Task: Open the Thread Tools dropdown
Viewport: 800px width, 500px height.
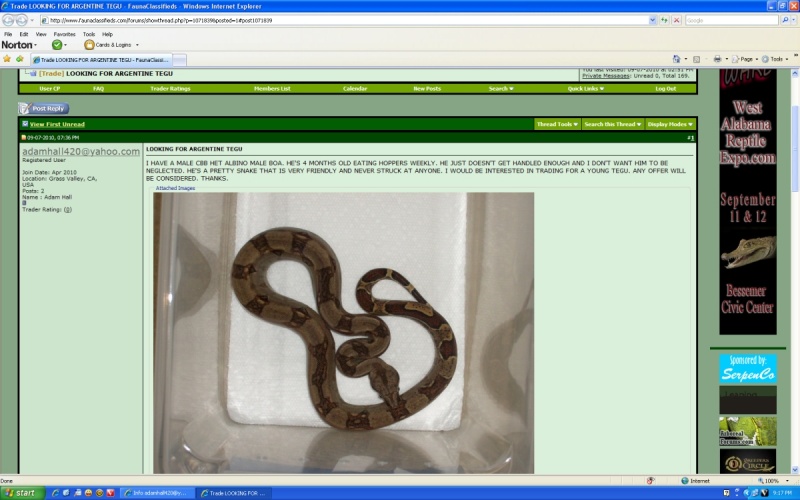Action: click(557, 124)
